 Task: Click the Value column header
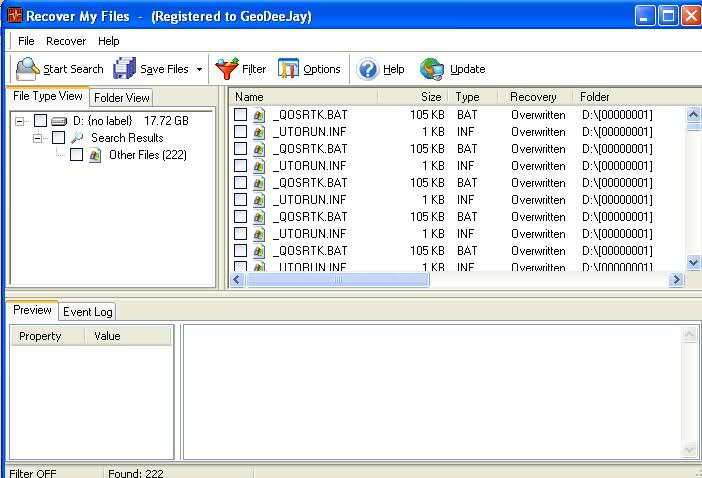click(x=128, y=336)
